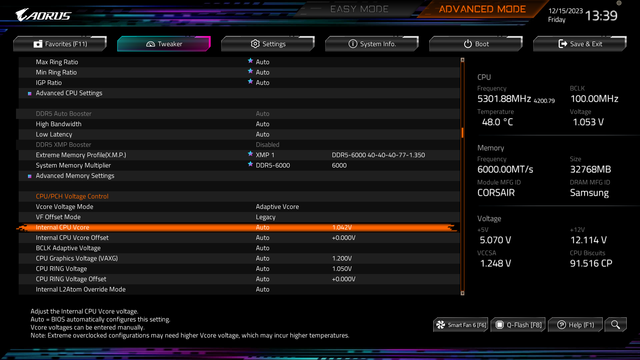Select the IGP Ratio row
640x360 pixels.
239,82
